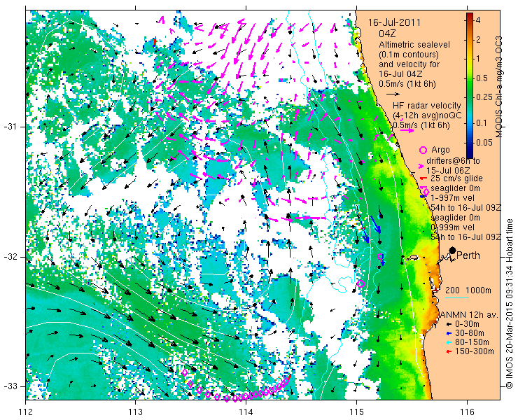This screenshot has height=420, width=518.
Task: Click the Altimetric sealevel legend text
Action: click(414, 44)
